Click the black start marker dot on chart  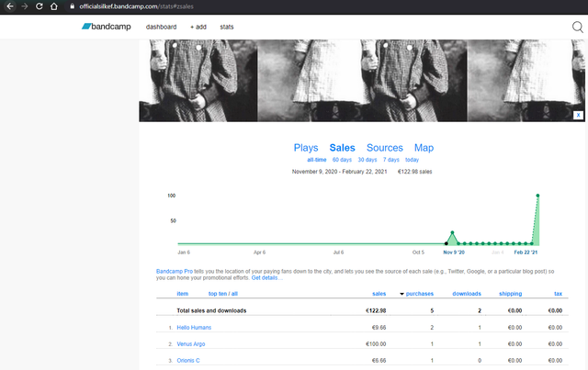coord(446,243)
